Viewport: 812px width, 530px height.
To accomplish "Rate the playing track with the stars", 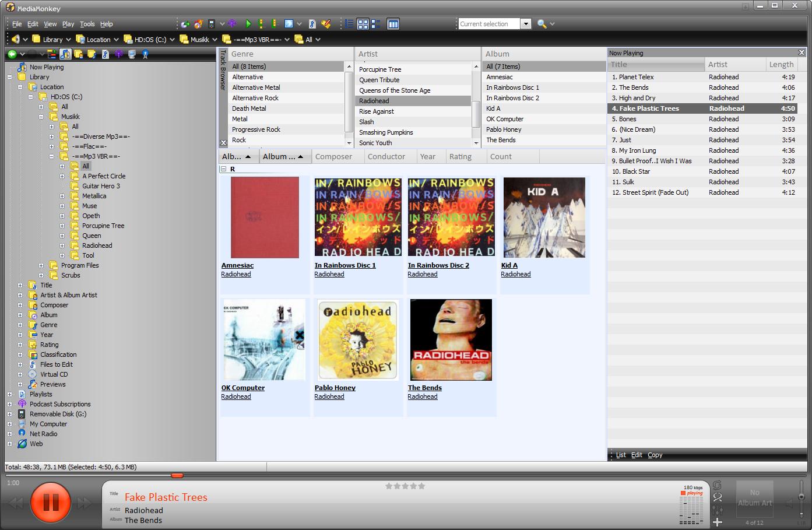I will (405, 486).
